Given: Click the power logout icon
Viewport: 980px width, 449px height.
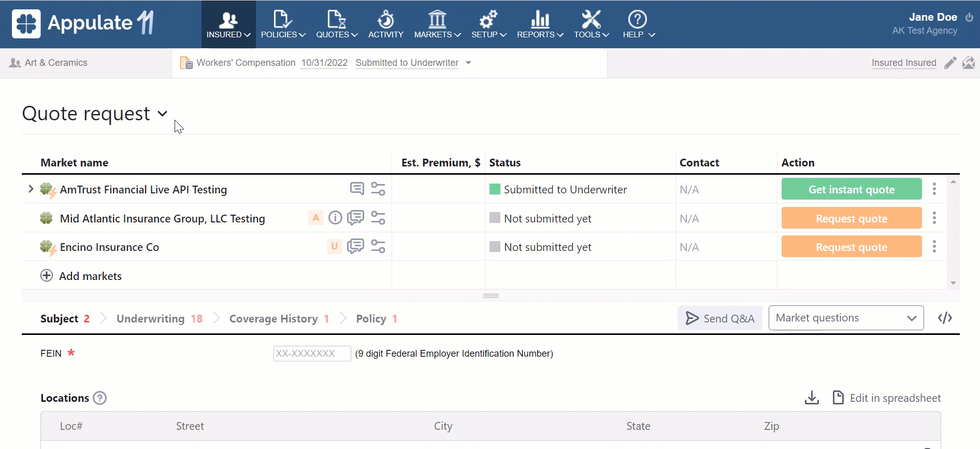Looking at the screenshot, I should (x=969, y=17).
